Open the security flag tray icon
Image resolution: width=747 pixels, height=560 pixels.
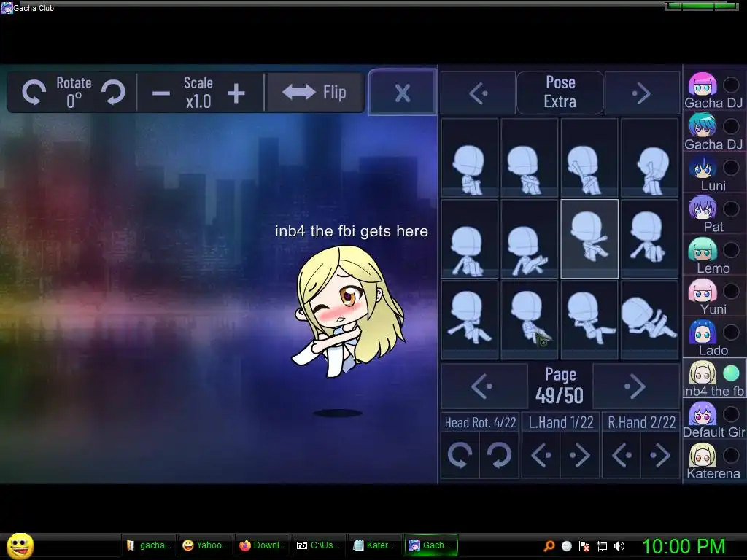pos(584,546)
